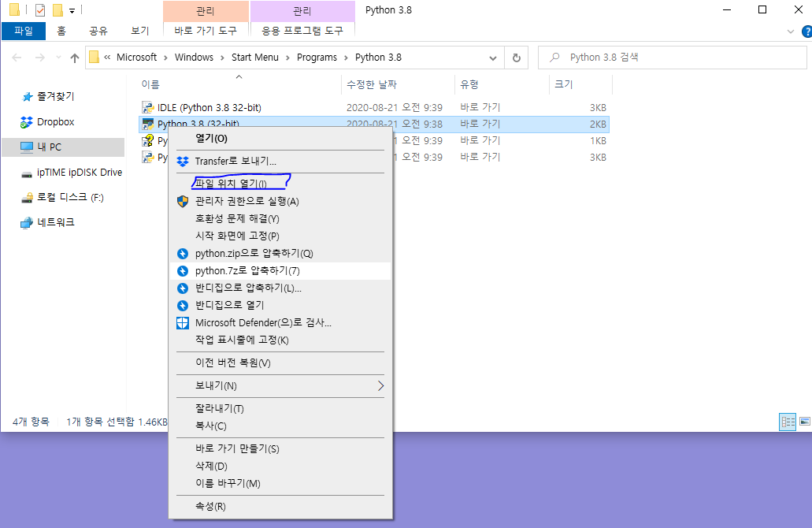Choose 시작 화면에 고정(P)
This screenshot has width=812, height=528.
pyautogui.click(x=280, y=236)
